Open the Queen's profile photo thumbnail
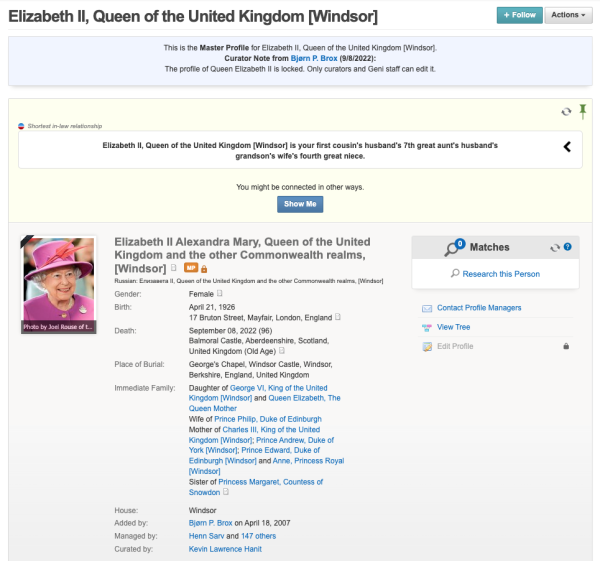The width and height of the screenshot is (600, 561). coord(59,284)
